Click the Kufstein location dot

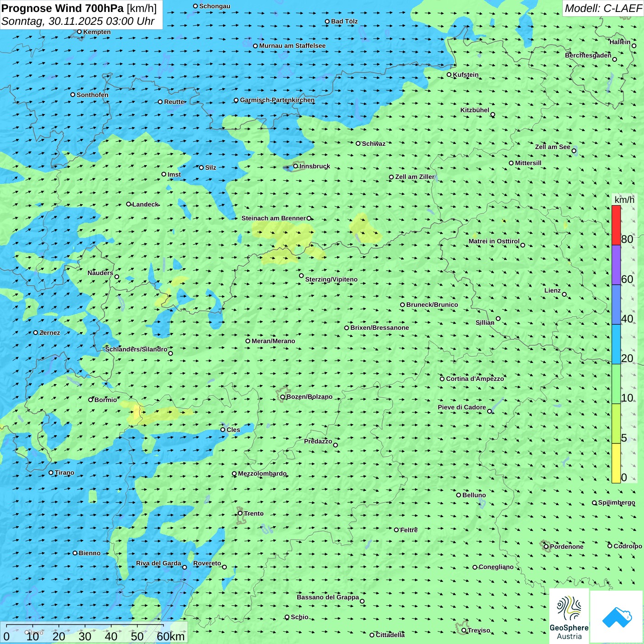click(449, 75)
